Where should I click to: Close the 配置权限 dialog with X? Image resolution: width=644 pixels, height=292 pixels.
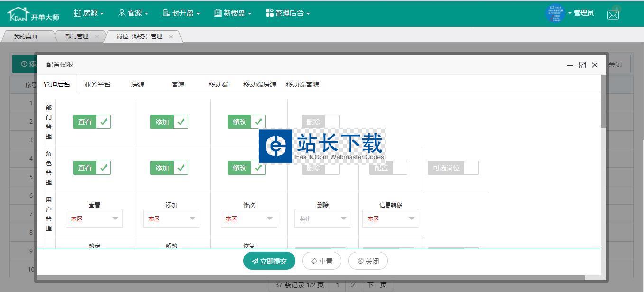pyautogui.click(x=595, y=65)
